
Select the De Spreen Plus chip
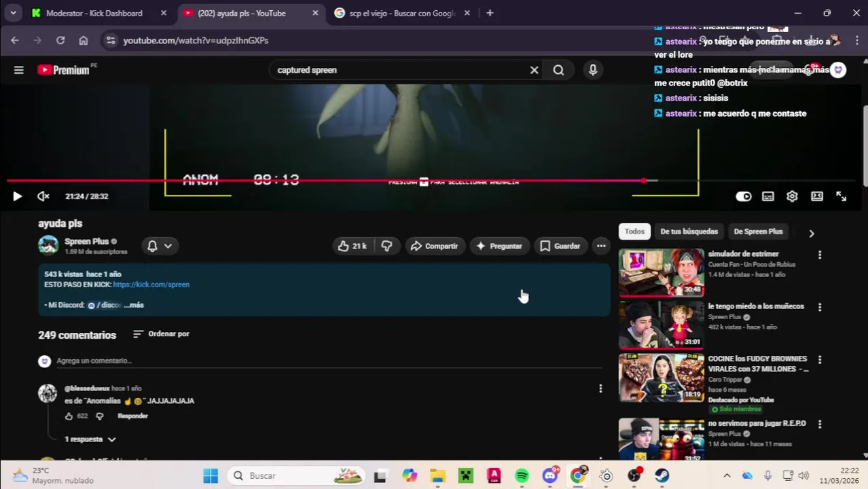tap(758, 232)
